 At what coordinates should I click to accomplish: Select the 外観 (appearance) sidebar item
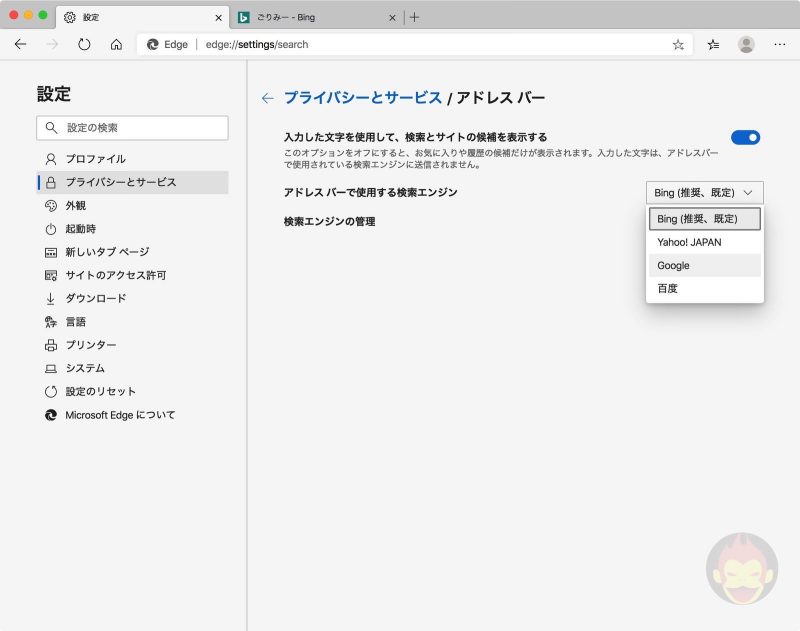(88, 207)
